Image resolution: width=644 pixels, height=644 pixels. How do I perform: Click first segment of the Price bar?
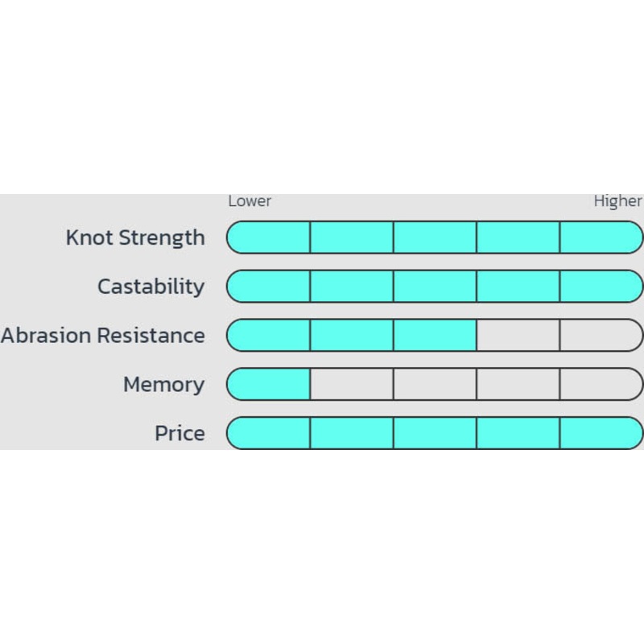pos(269,434)
